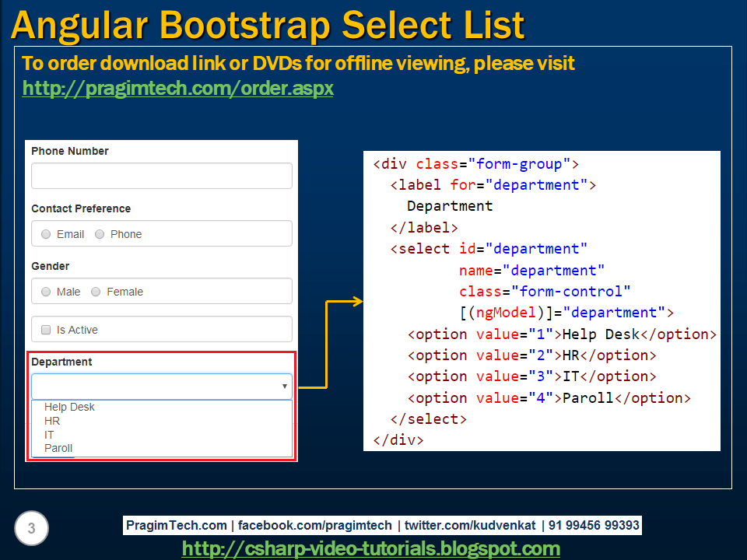The height and width of the screenshot is (560, 747).
Task: Tick the Is Active checkbox
Action: coord(46,330)
